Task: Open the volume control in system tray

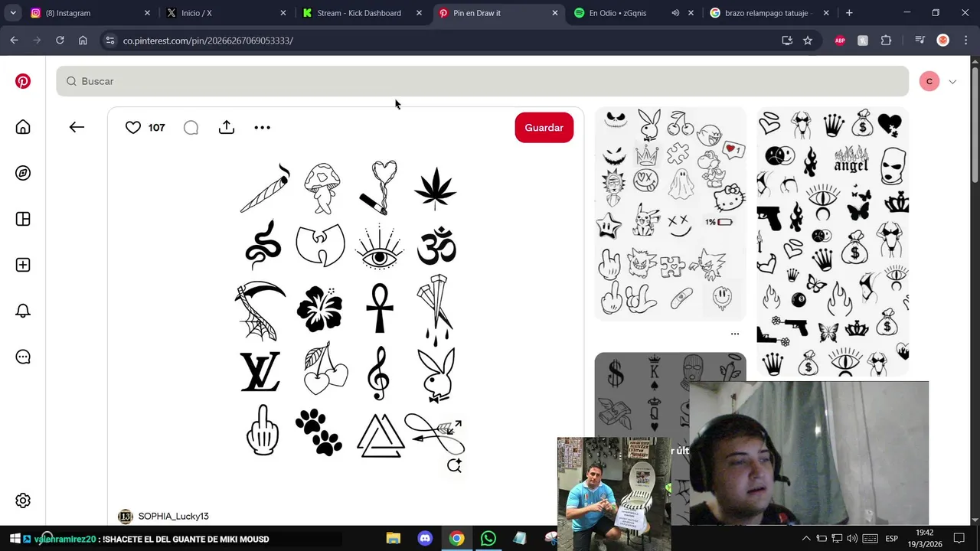Action: (852, 539)
